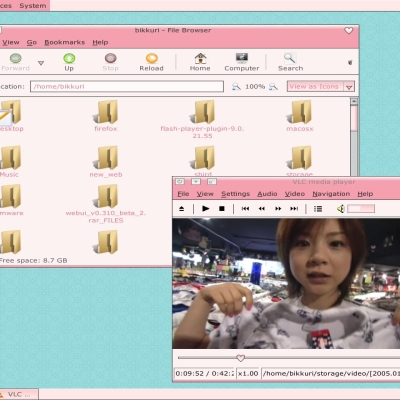The width and height of the screenshot is (400, 400).
Task: Open the Help menu in VLC
Action: [365, 194]
